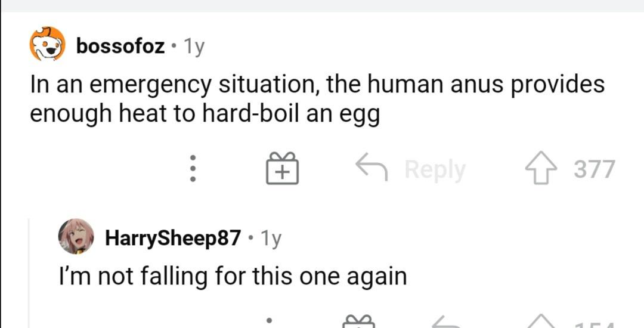Collapse the reply thread using the vertical line
Image resolution: width=644 pixels, height=328 pixels.
[x=29, y=273]
